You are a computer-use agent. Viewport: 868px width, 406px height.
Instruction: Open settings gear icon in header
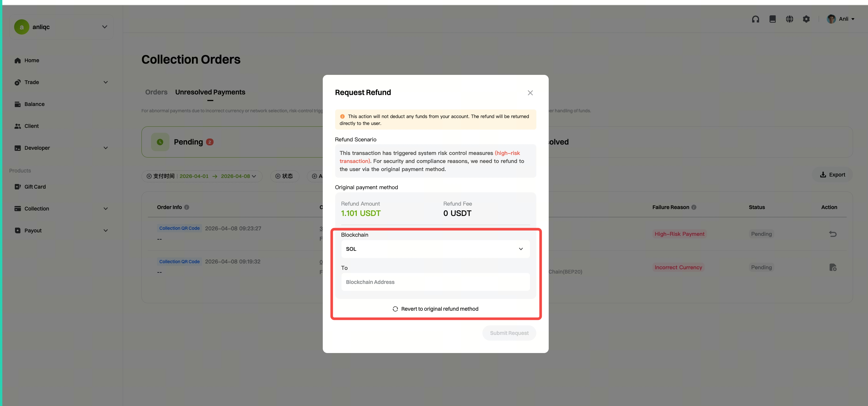pos(806,19)
